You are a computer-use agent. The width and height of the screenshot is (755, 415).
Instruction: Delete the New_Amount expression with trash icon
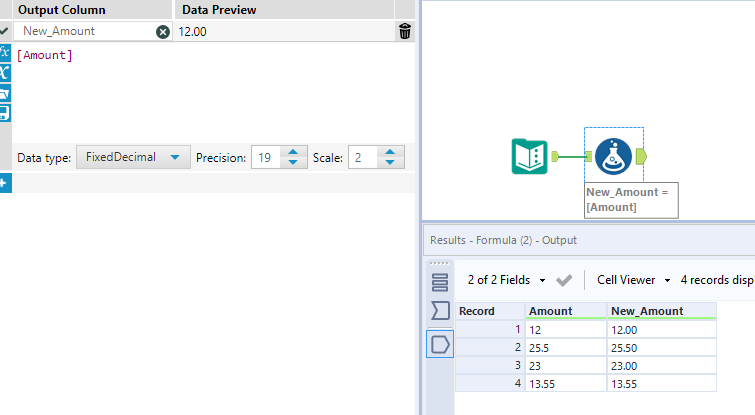405,31
